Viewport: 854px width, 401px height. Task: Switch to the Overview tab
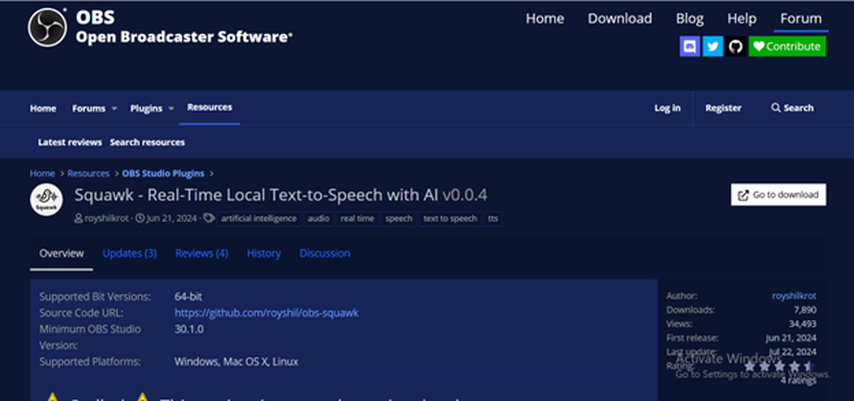(62, 253)
